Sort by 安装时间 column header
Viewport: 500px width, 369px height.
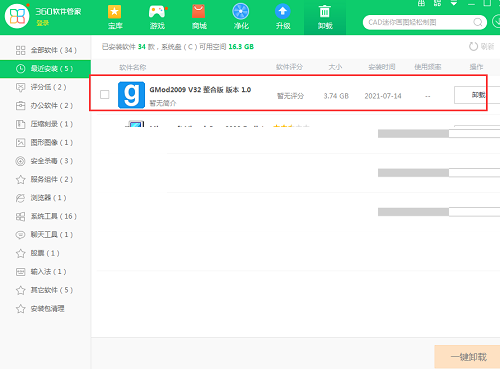(x=382, y=67)
